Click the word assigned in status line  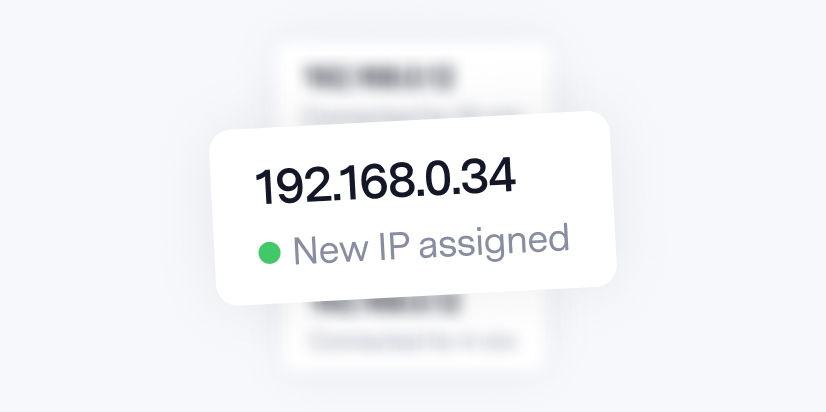click(x=494, y=243)
